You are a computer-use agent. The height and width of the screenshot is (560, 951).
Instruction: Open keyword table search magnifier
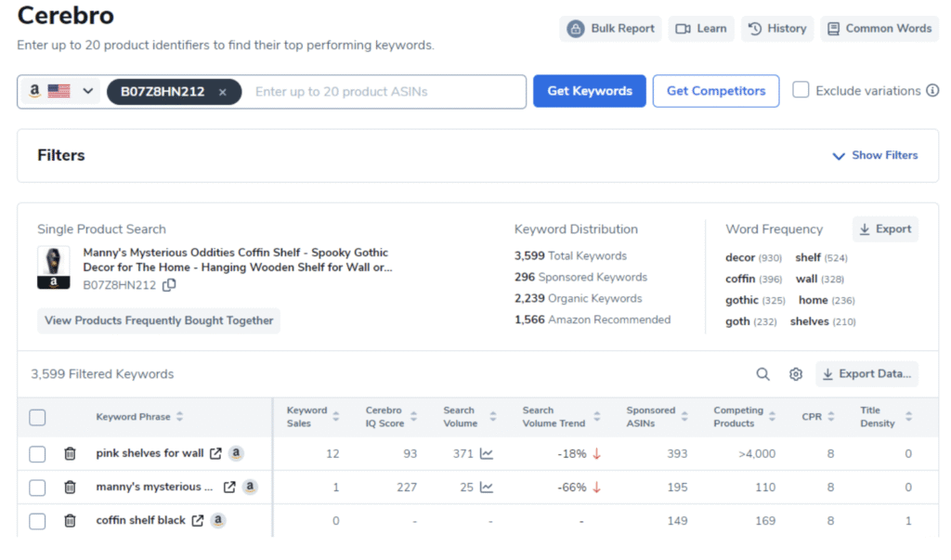point(763,374)
